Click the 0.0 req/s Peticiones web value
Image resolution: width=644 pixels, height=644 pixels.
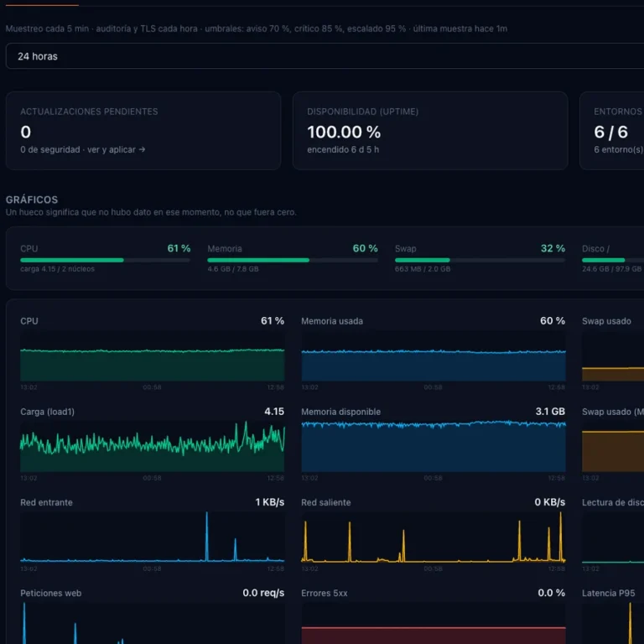coord(263,593)
